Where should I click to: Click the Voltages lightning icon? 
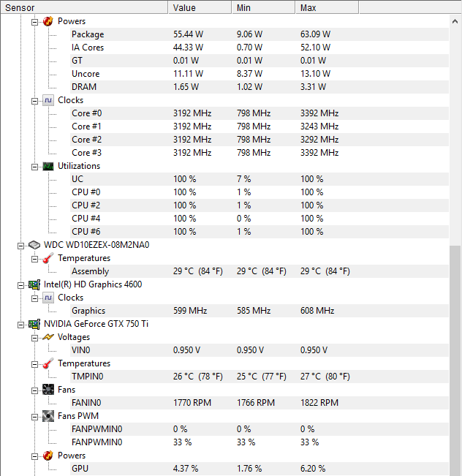click(x=48, y=337)
